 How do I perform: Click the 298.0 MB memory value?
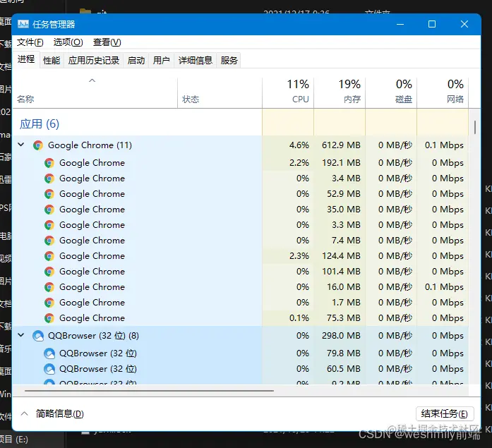[x=341, y=336]
